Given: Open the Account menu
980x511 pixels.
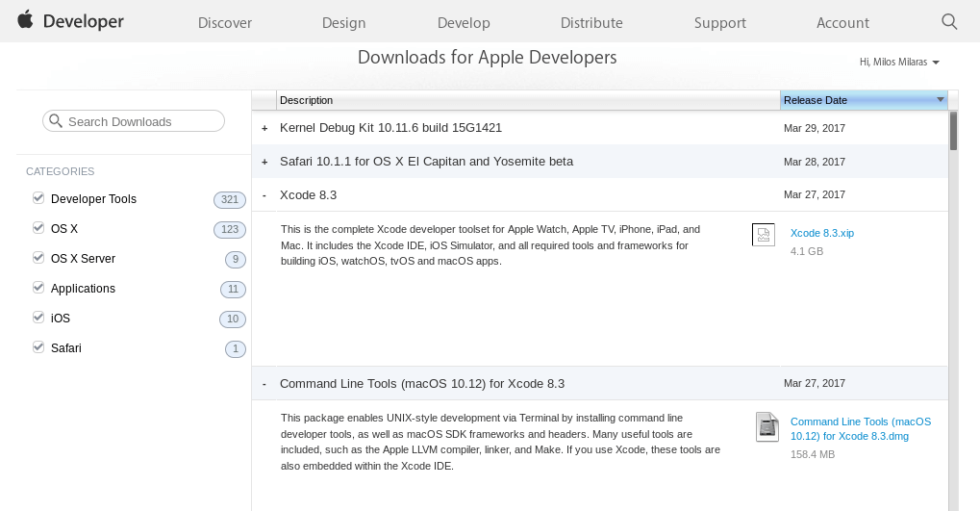Looking at the screenshot, I should (x=842, y=22).
